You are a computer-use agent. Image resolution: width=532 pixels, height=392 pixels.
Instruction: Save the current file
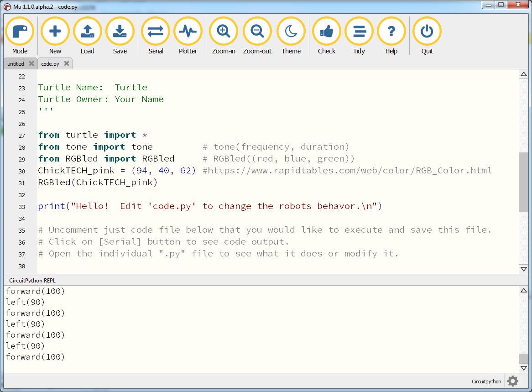[x=120, y=32]
